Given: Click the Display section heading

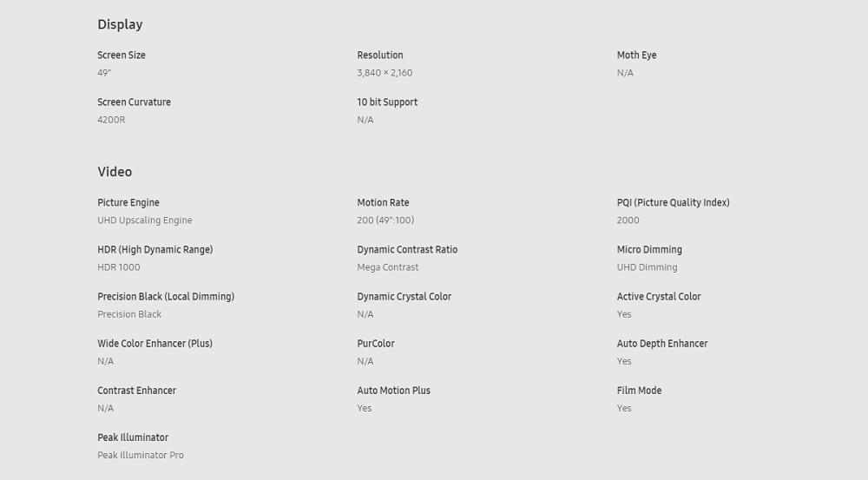Looking at the screenshot, I should click(120, 24).
